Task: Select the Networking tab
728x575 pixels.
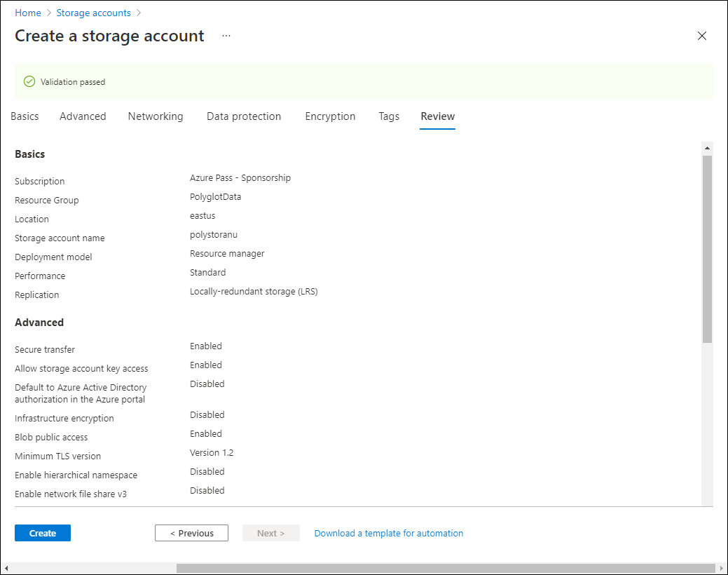Action: [x=156, y=116]
